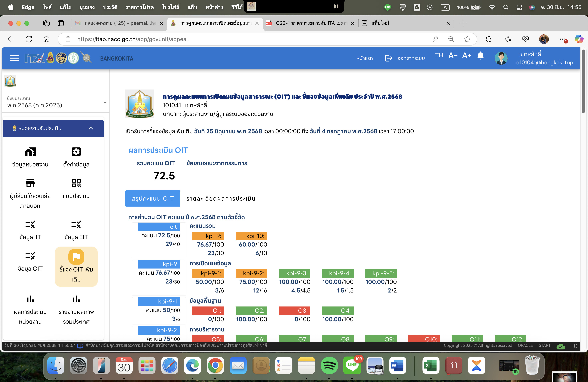Increase font size with A+ button

(x=466, y=56)
